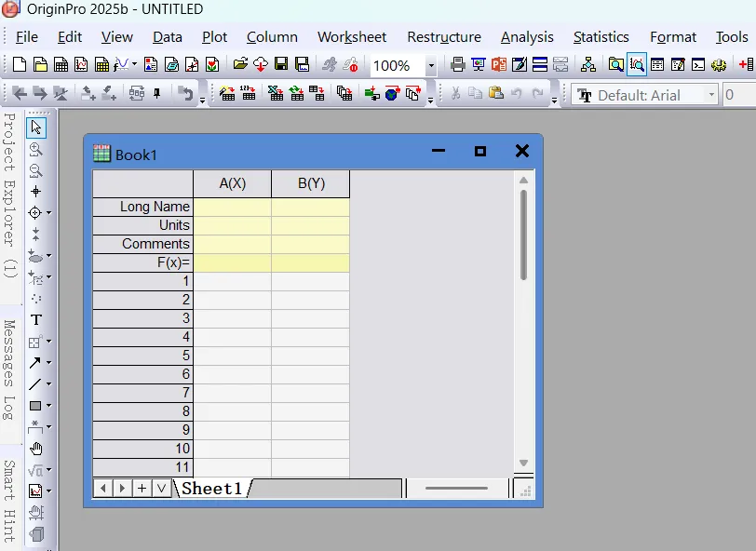
Task: Open the Analysis menu
Action: pos(527,37)
